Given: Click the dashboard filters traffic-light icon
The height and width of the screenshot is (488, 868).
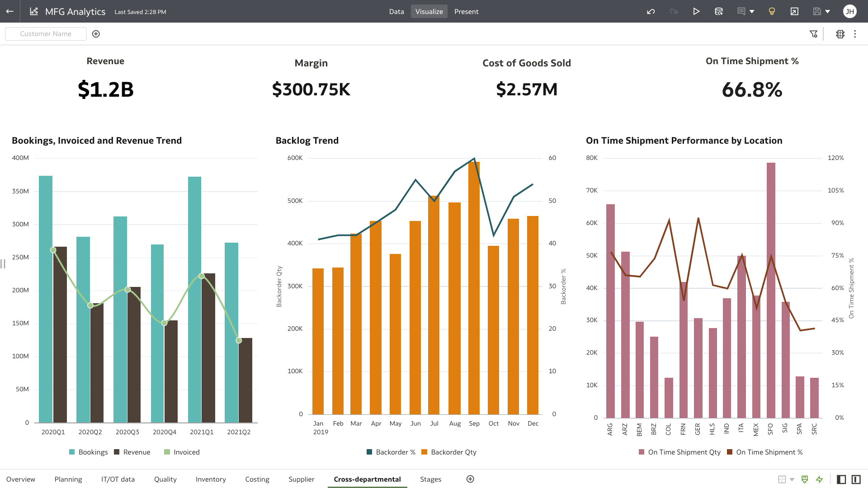Looking at the screenshot, I should pos(840,34).
